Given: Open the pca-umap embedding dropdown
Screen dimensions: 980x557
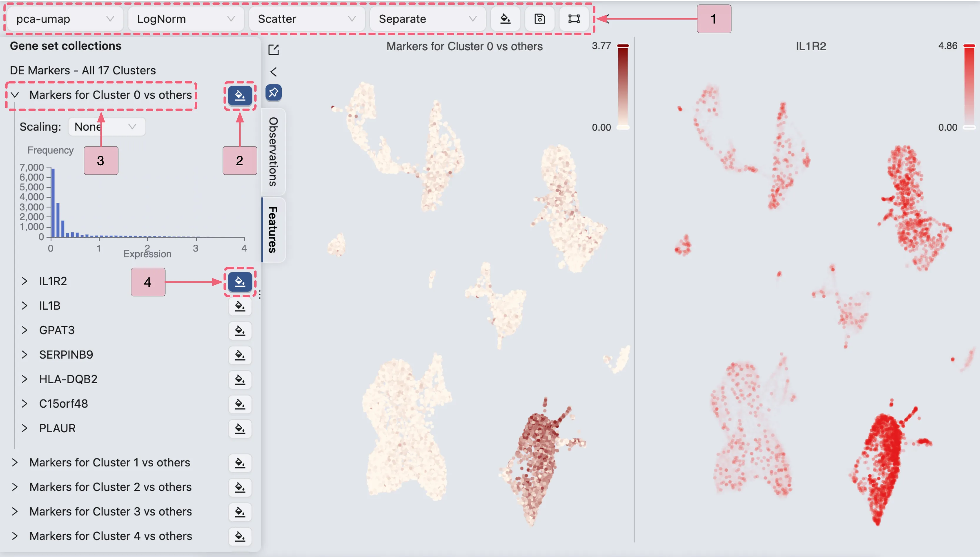Looking at the screenshot, I should (x=64, y=19).
